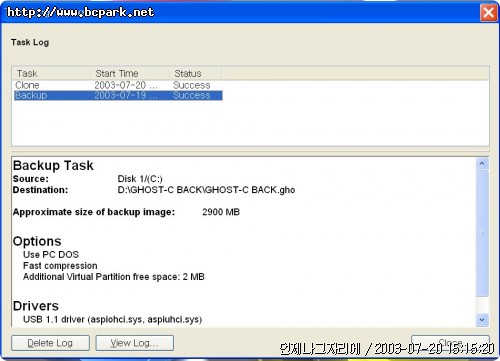Screen dimensions: 500x361
Task: Click the Destination: label
Action: 40,190
